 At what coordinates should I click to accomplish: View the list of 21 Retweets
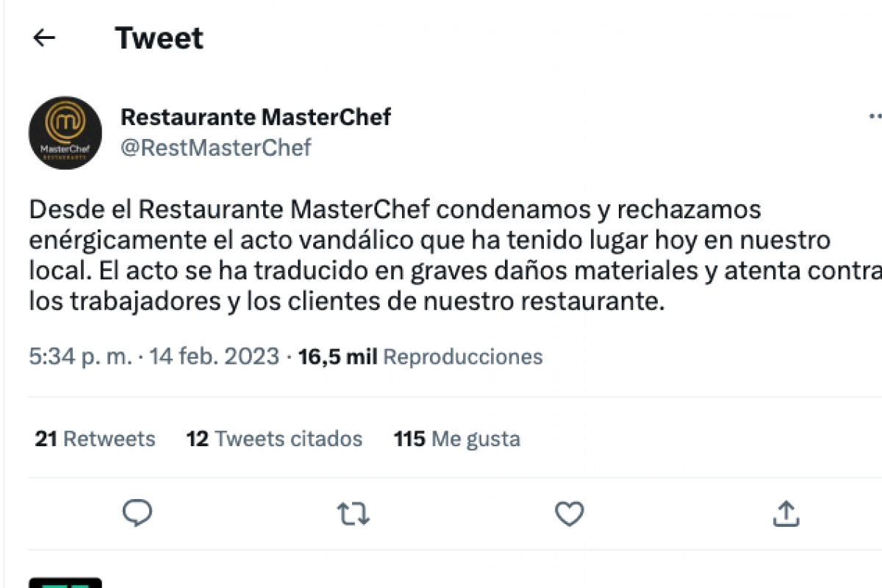pos(96,440)
